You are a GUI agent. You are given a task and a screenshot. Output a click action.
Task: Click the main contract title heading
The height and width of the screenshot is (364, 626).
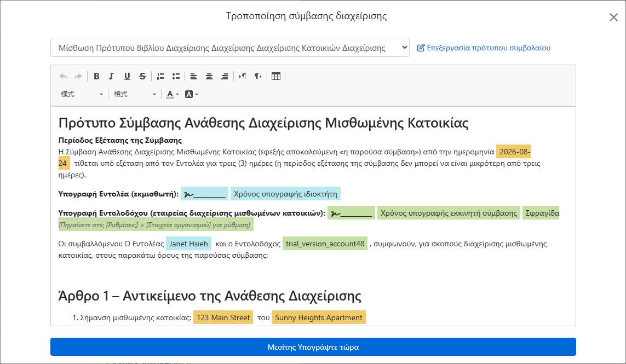[x=263, y=123]
